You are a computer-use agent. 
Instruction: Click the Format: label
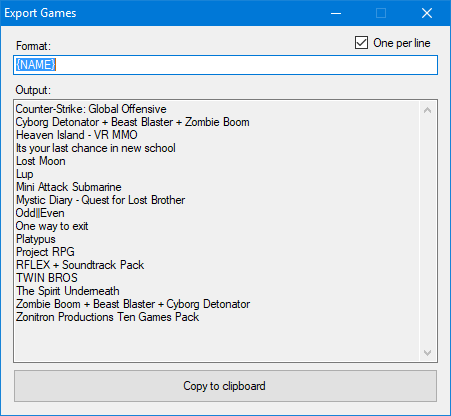33,46
